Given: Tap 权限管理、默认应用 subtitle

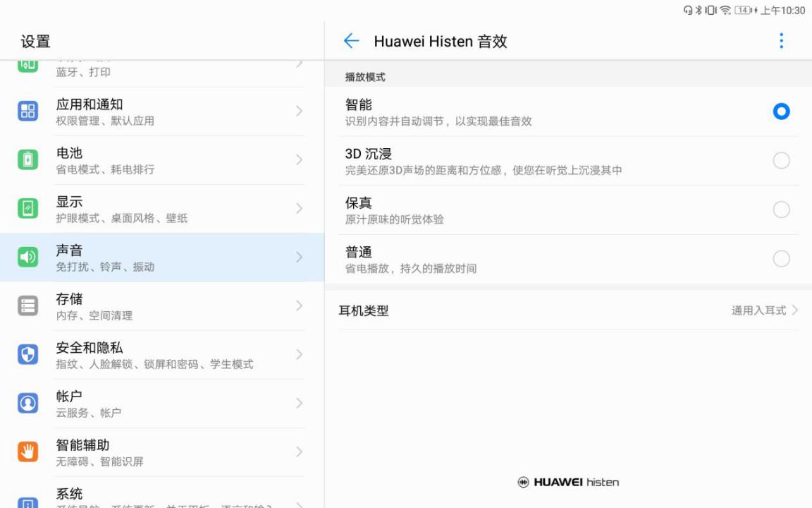Looking at the screenshot, I should tap(105, 121).
